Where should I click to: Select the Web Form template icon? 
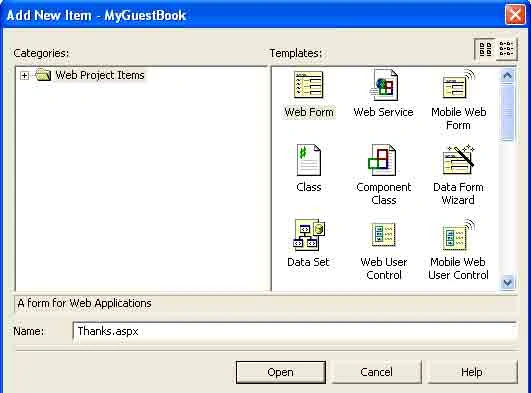[x=308, y=85]
